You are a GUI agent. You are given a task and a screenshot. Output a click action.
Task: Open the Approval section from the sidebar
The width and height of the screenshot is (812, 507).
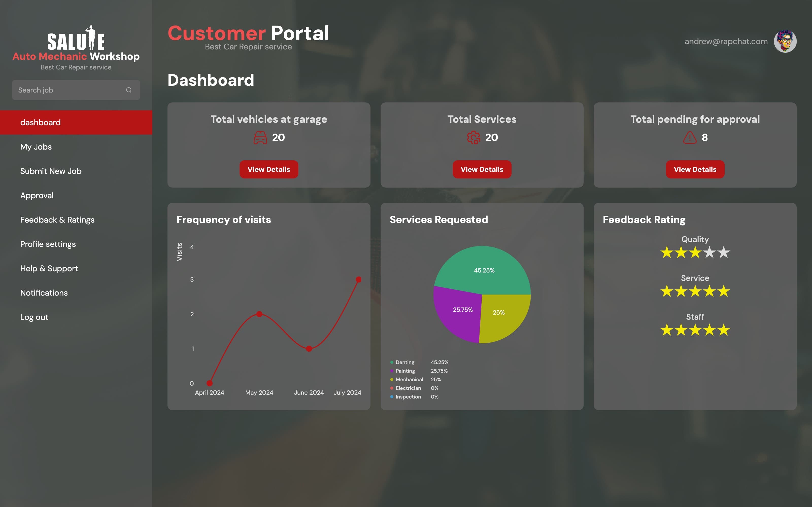tap(37, 195)
